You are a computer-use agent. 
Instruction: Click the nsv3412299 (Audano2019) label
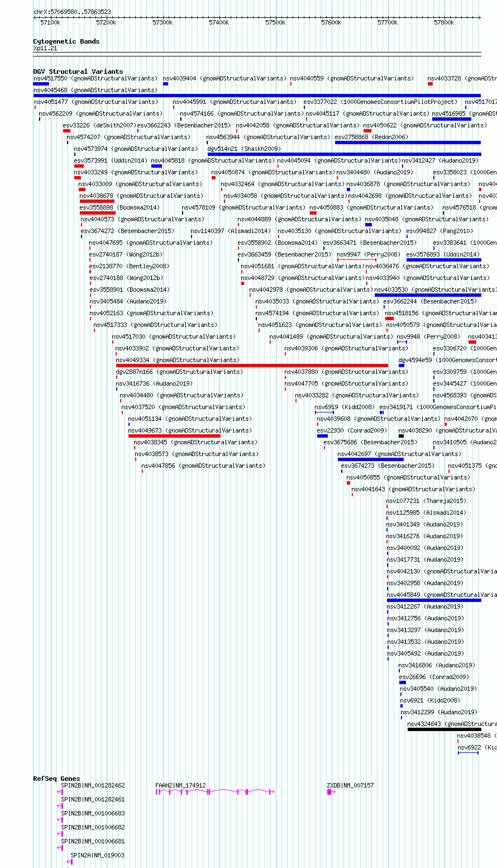(x=439, y=712)
